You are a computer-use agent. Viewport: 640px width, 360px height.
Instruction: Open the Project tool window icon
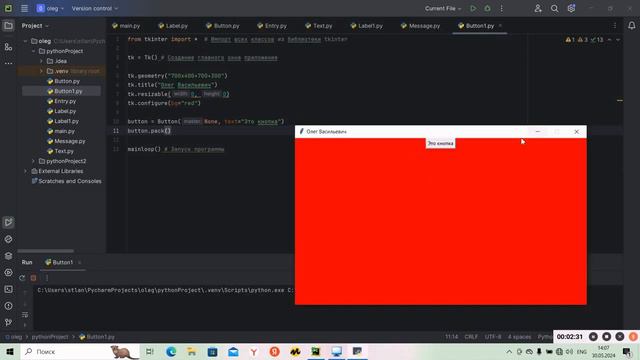point(8,26)
